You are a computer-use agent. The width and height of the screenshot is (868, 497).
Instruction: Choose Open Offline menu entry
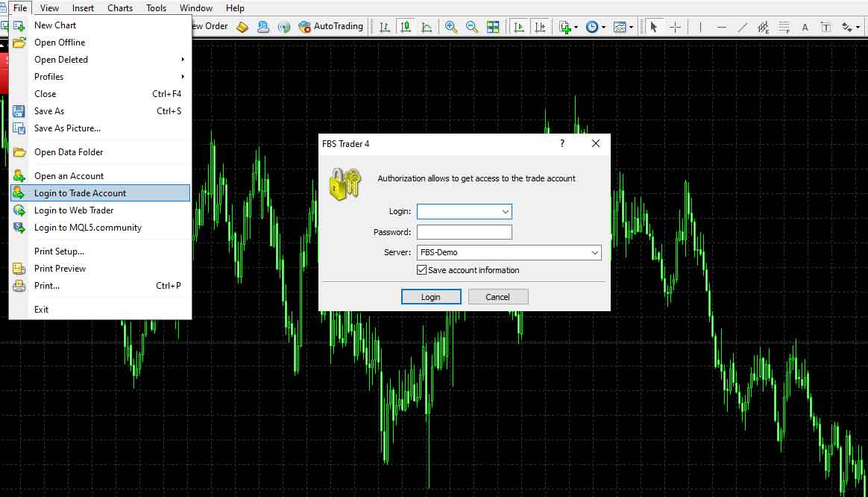pos(100,42)
